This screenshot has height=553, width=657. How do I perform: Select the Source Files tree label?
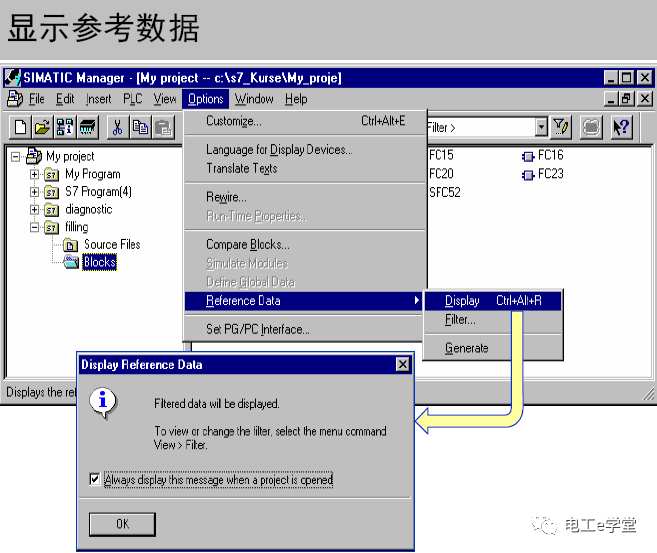112,245
